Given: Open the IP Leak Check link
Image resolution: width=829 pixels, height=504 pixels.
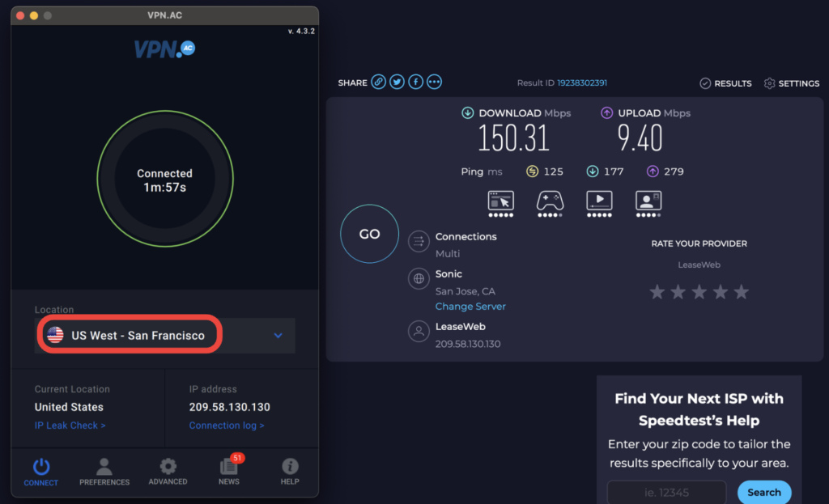Looking at the screenshot, I should pos(70,426).
